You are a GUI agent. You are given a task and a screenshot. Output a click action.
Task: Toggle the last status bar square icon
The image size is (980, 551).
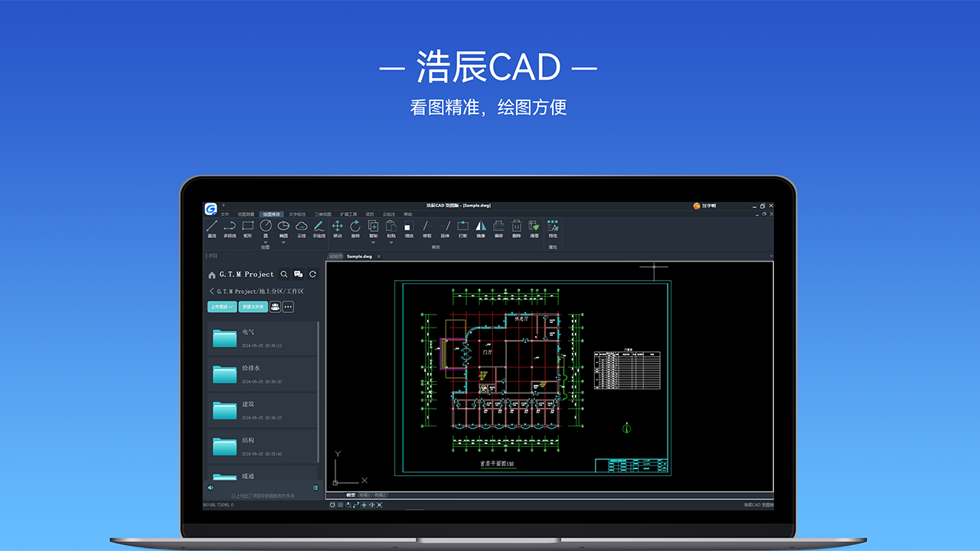click(x=379, y=505)
